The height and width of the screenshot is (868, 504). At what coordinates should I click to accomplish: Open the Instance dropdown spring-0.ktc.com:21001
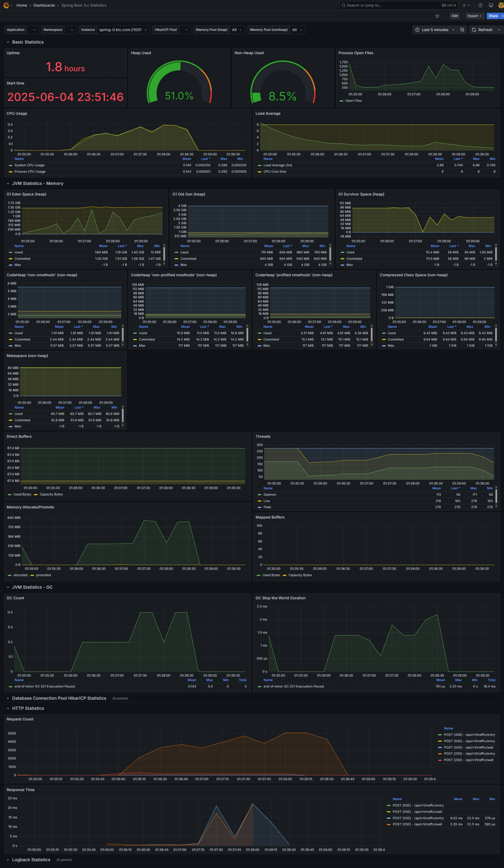click(123, 30)
